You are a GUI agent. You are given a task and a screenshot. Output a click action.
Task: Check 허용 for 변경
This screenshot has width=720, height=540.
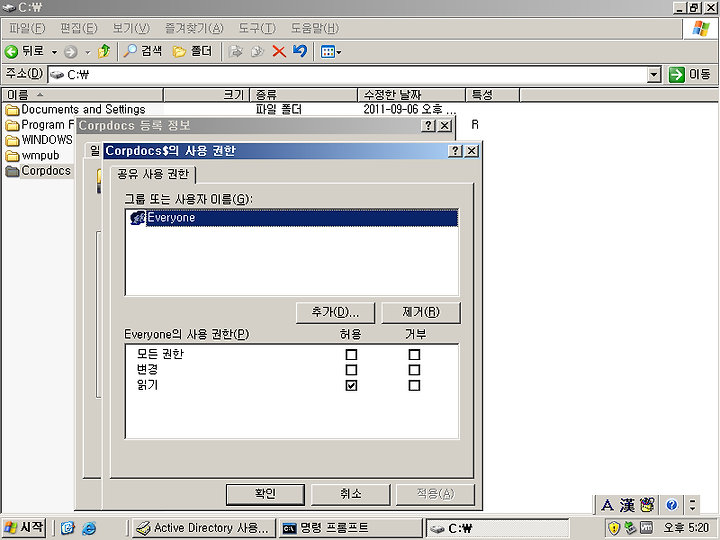pos(351,370)
